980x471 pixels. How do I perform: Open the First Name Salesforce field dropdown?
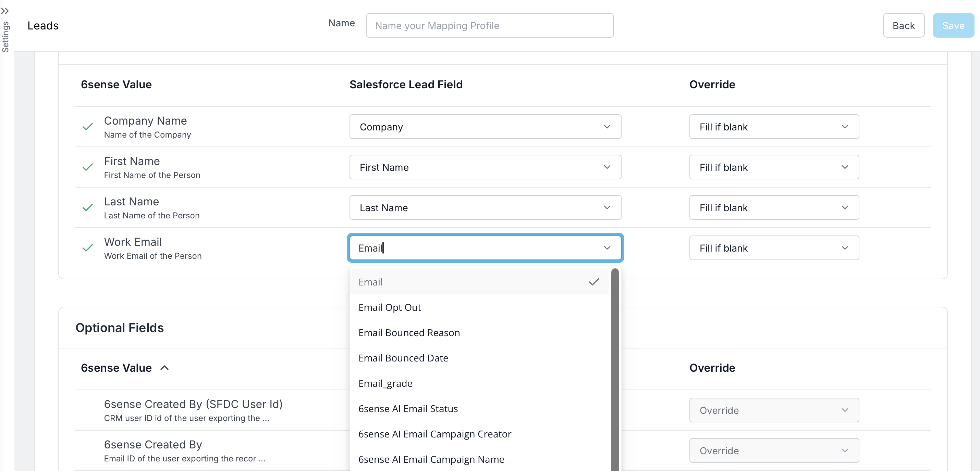(485, 167)
